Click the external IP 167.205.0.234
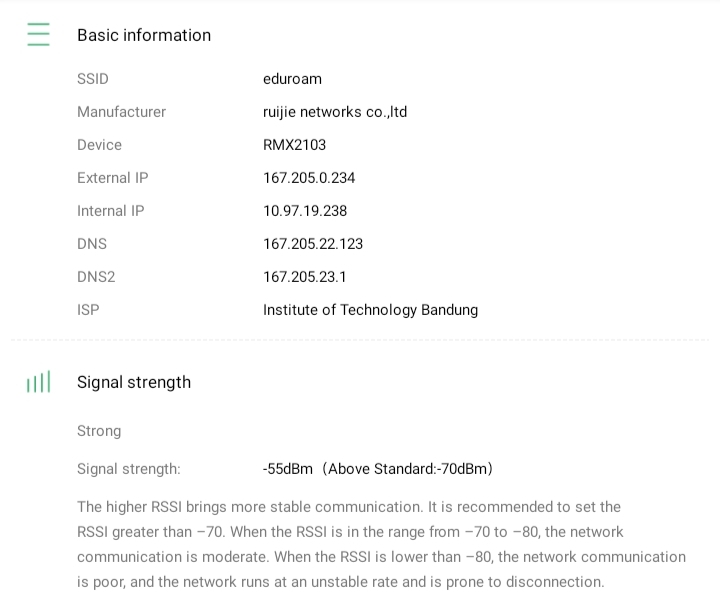 click(309, 178)
